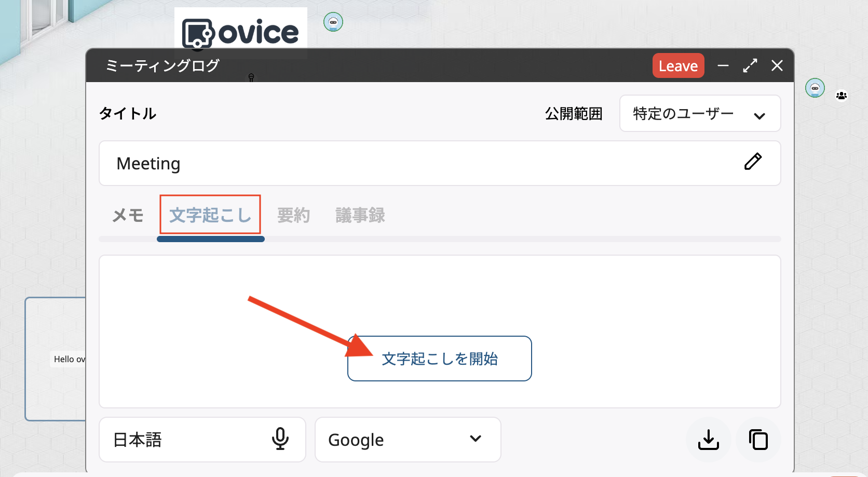The width and height of the screenshot is (868, 477).
Task: Click the avatar on the right edge
Action: (x=815, y=88)
